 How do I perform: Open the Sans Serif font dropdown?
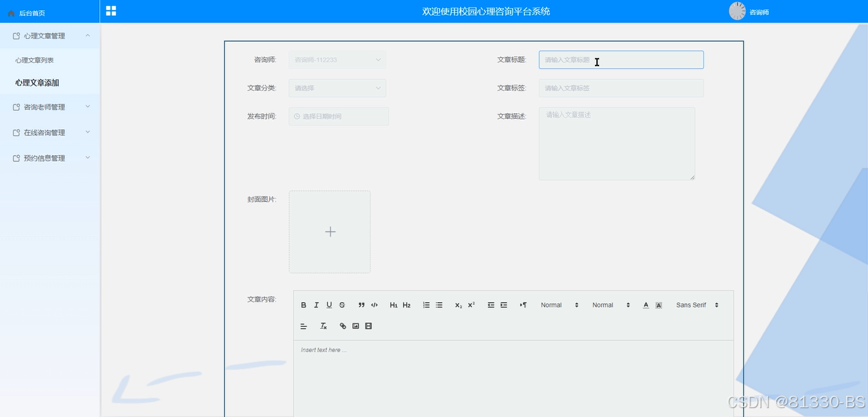[697, 305]
